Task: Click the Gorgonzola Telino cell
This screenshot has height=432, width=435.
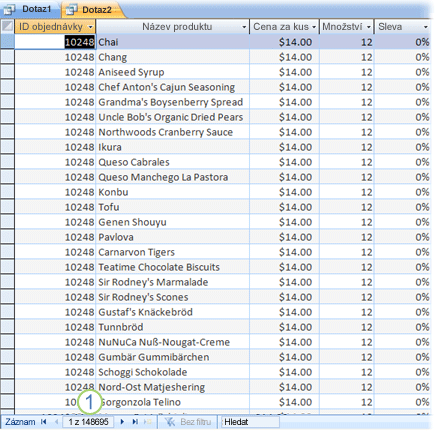Action: (x=173, y=402)
